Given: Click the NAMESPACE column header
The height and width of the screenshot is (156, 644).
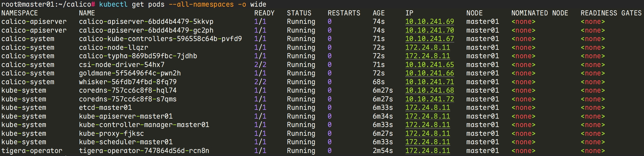Looking at the screenshot, I should [20, 13].
